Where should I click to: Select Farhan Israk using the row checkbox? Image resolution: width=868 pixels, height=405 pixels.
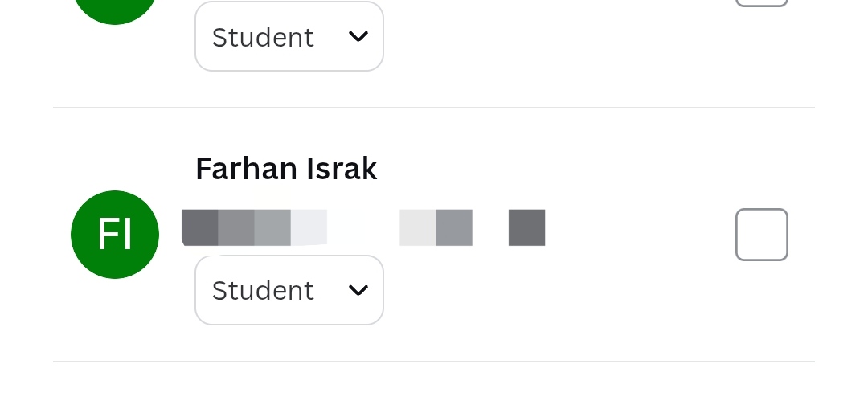[761, 235]
